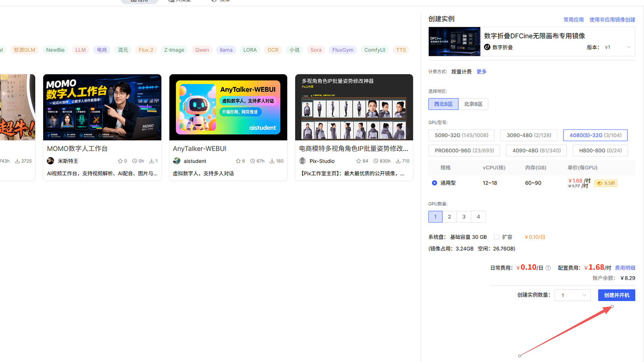Set GPU数量 to 4
644x362 pixels.
479,217
